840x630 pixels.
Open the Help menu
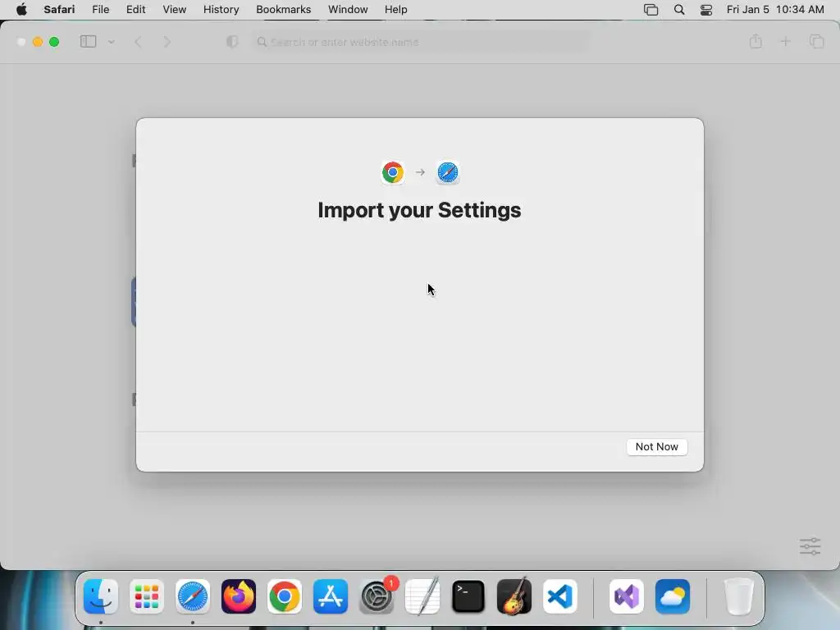[x=396, y=10]
